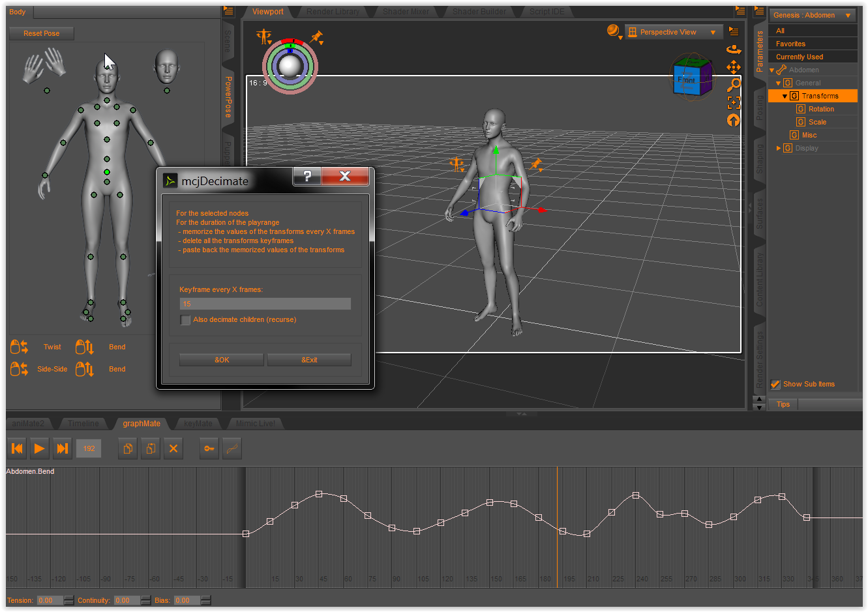Click Reset Pose in PowerPose panel
This screenshot has height=612, width=868.
tap(41, 33)
